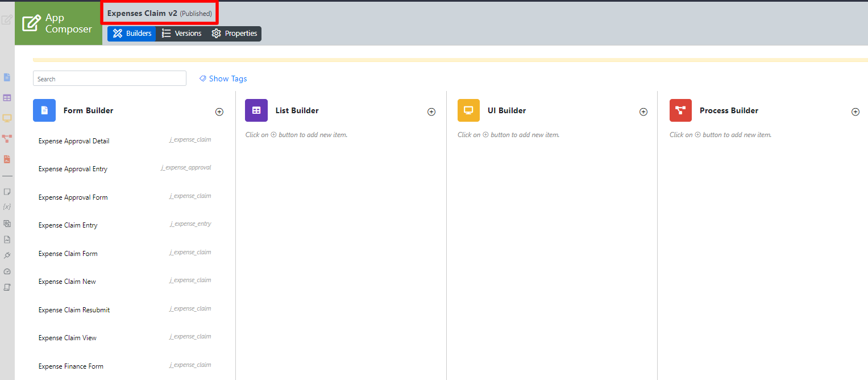The width and height of the screenshot is (868, 380).
Task: Click the sidebar {x} variables icon
Action: click(x=7, y=206)
